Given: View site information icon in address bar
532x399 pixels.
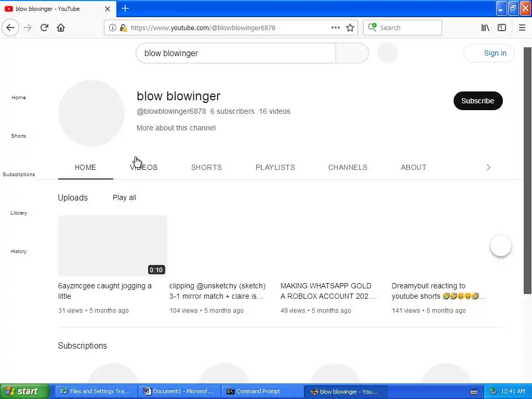Looking at the screenshot, I should [113, 28].
